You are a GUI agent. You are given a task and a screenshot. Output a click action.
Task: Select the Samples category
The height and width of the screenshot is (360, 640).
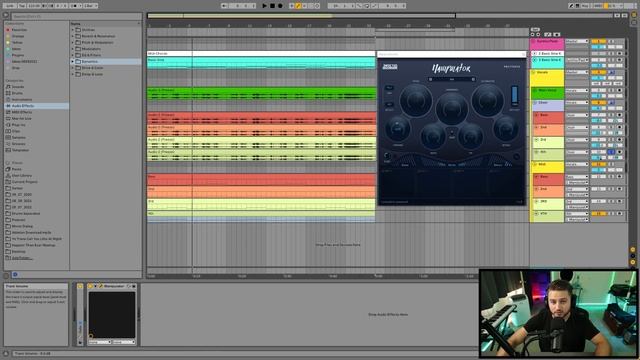click(36, 138)
